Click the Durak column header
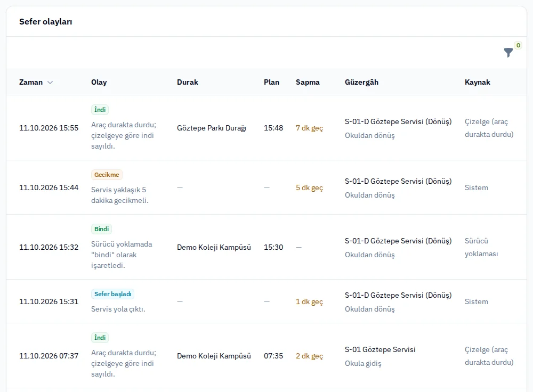Screen dimensions: 533x392 point(187,82)
